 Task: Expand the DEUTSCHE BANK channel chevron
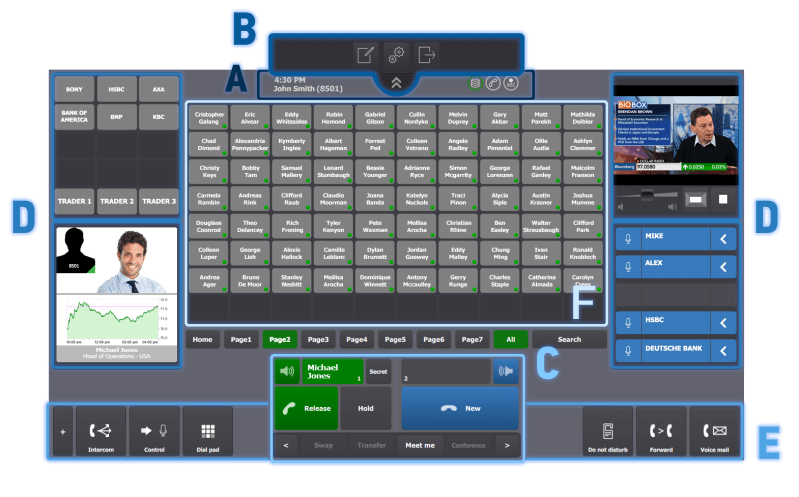pyautogui.click(x=723, y=350)
